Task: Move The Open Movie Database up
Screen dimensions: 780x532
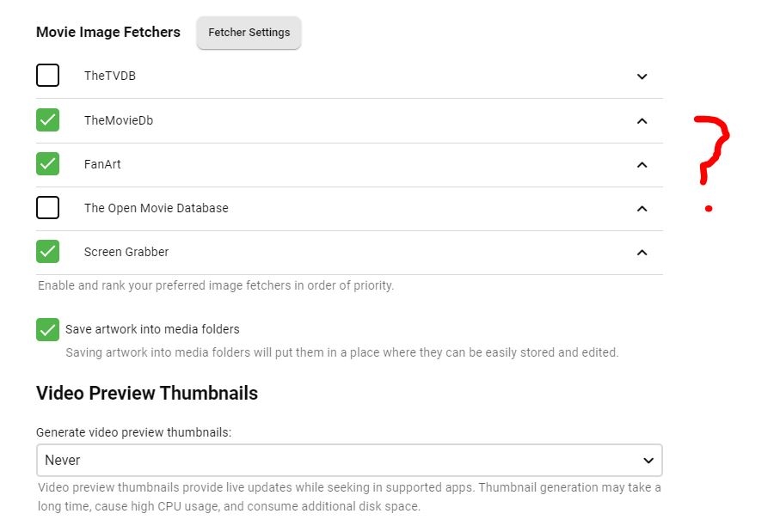Action: click(642, 209)
